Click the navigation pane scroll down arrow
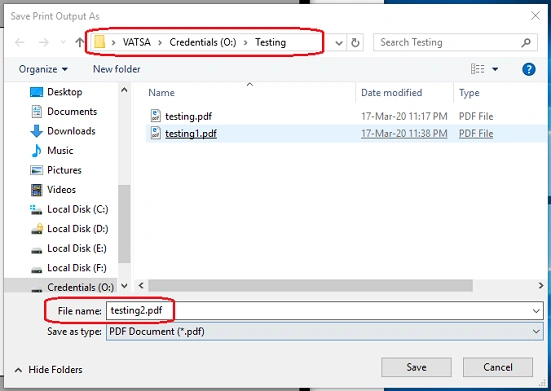This screenshot has height=391, width=551. point(124,286)
